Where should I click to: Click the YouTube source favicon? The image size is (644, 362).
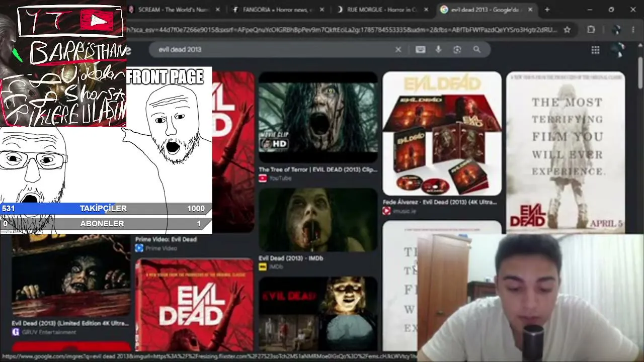point(263,178)
